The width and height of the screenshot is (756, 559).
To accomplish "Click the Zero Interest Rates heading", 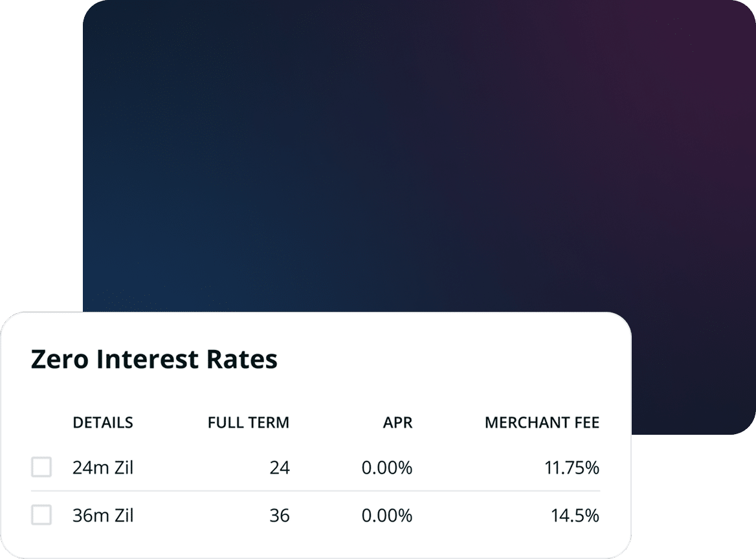I will coord(154,360).
